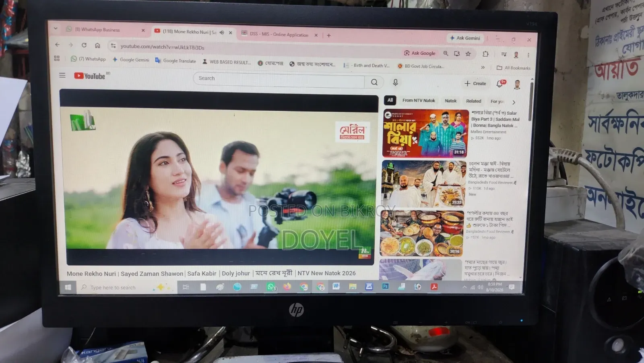Open Microsoft Word from taskbar
Viewport: 644px width, 363px height.
336,286
